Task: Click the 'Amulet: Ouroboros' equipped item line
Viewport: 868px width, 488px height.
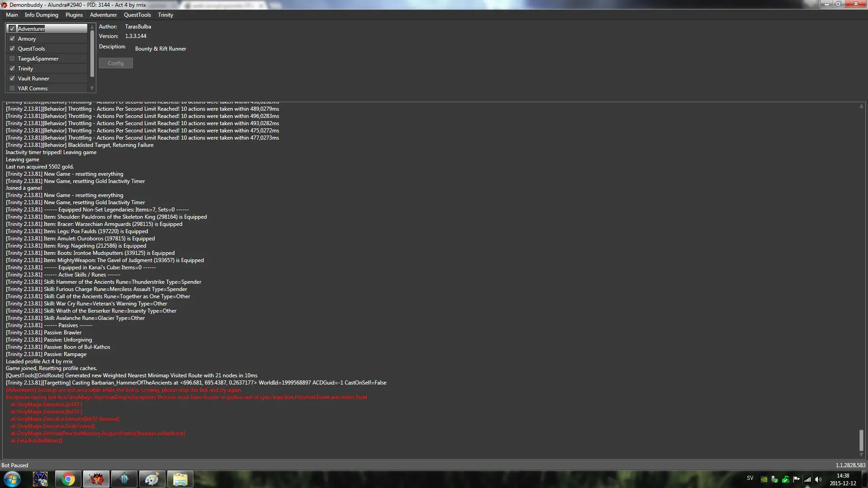Action: point(80,239)
